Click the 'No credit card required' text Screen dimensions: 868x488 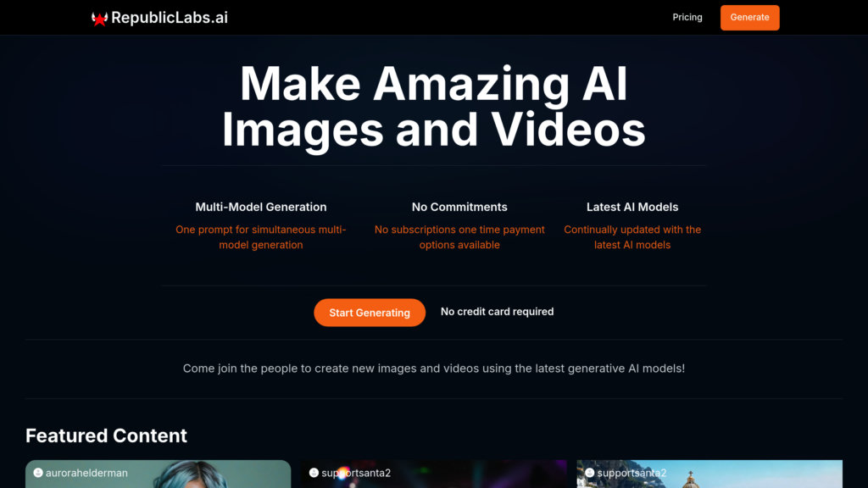pyautogui.click(x=497, y=312)
